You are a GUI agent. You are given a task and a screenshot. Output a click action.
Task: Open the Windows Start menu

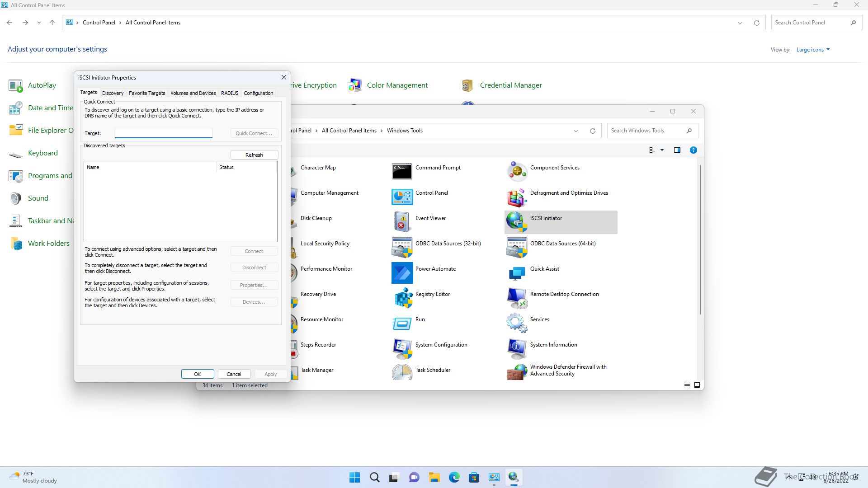355,477
